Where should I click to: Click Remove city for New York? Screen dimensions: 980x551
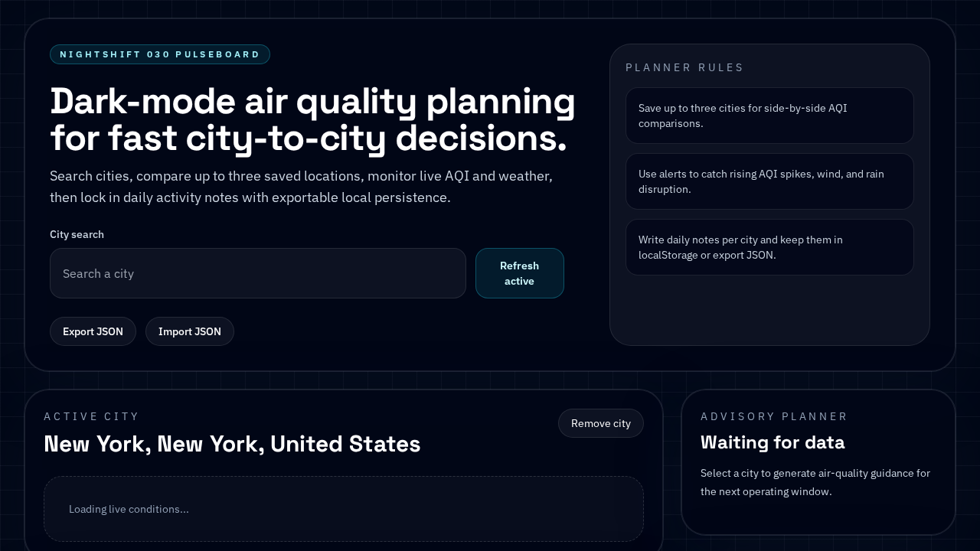[601, 423]
